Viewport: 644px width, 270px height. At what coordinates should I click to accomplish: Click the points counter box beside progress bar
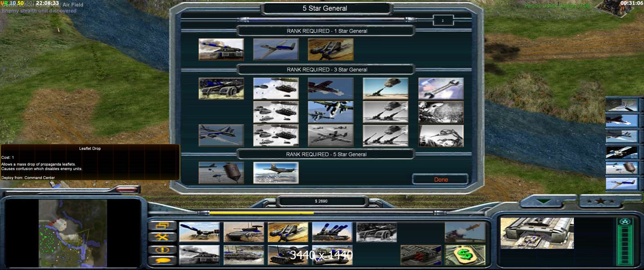(443, 20)
